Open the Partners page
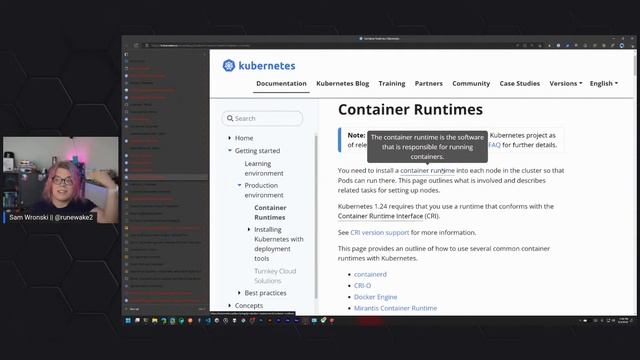Viewport: 640px width, 360px height. coord(429,83)
